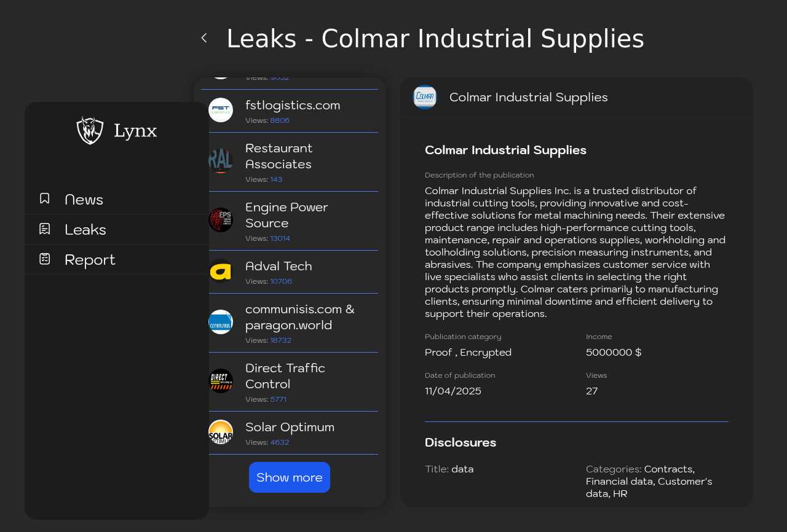
Task: Click the Date of publication label
Action: point(460,375)
